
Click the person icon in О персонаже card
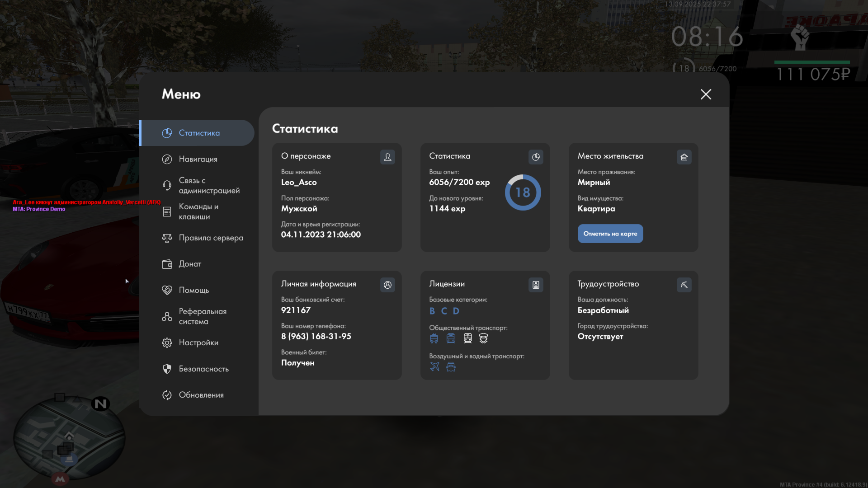pyautogui.click(x=387, y=157)
